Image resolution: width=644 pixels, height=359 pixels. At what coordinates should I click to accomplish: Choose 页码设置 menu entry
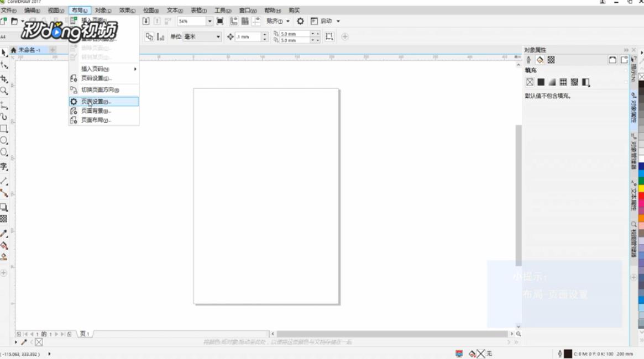tap(104, 78)
